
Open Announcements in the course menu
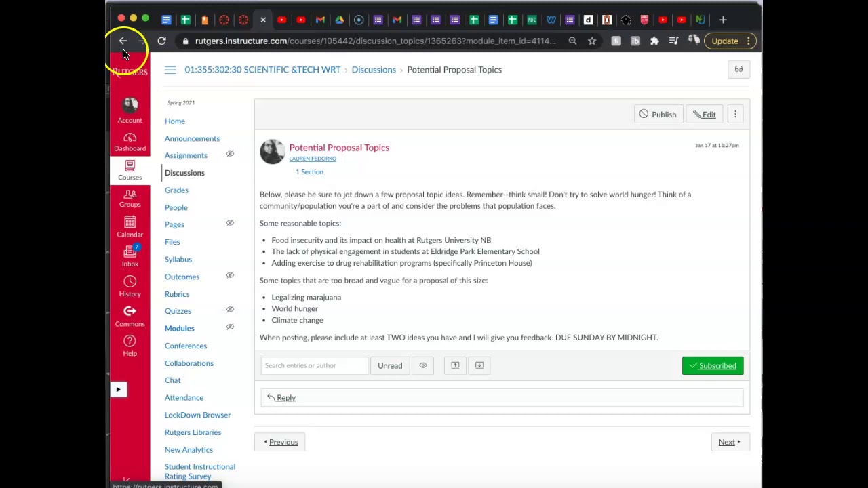pos(192,138)
